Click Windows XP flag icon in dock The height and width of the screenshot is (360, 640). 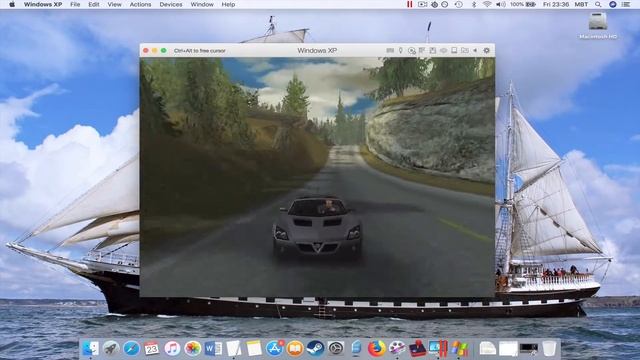(459, 349)
